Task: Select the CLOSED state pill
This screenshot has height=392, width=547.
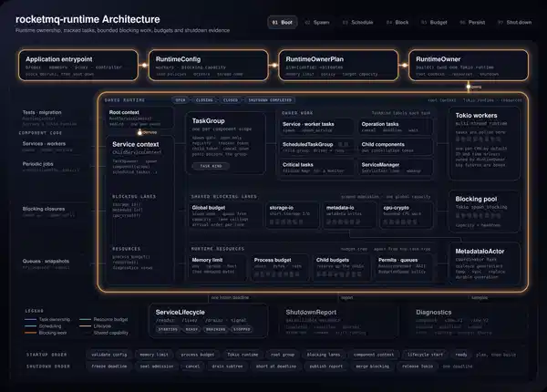Action: point(231,100)
